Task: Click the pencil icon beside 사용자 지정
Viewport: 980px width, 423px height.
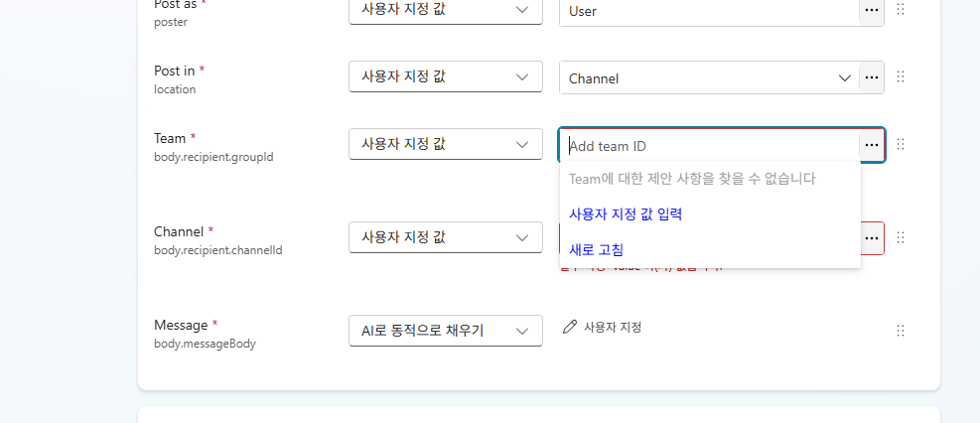Action: [x=569, y=327]
